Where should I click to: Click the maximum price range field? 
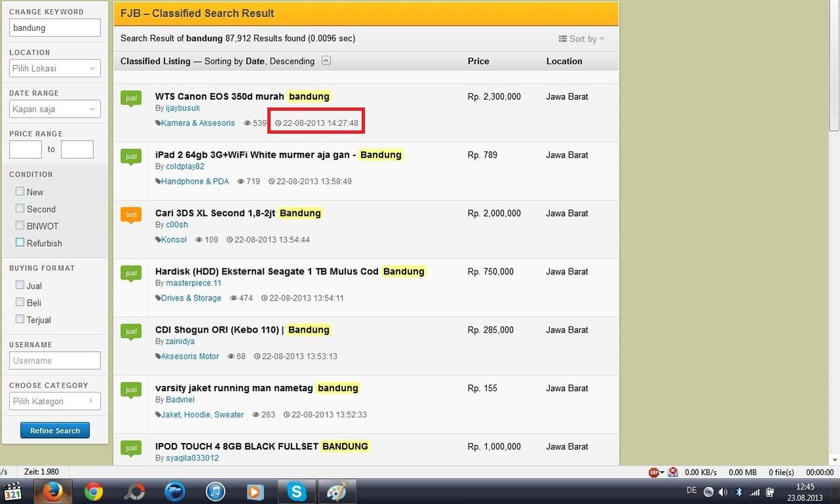click(x=77, y=150)
